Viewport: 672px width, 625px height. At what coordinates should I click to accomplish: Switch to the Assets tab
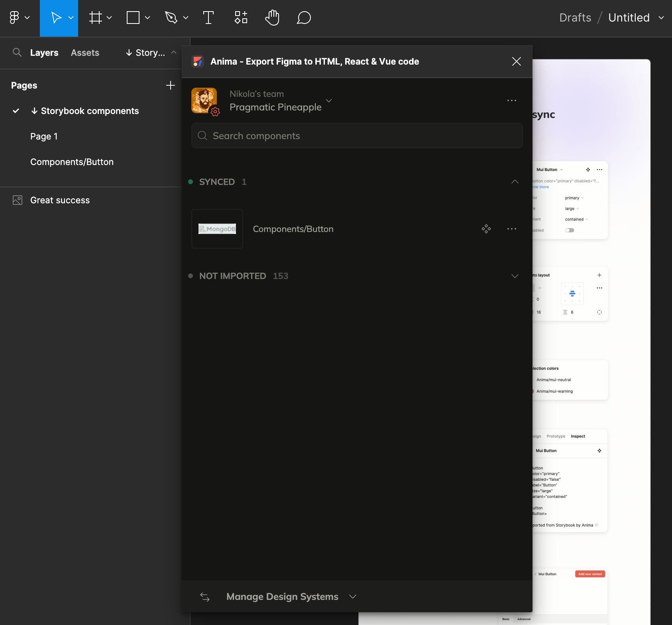[x=85, y=53]
